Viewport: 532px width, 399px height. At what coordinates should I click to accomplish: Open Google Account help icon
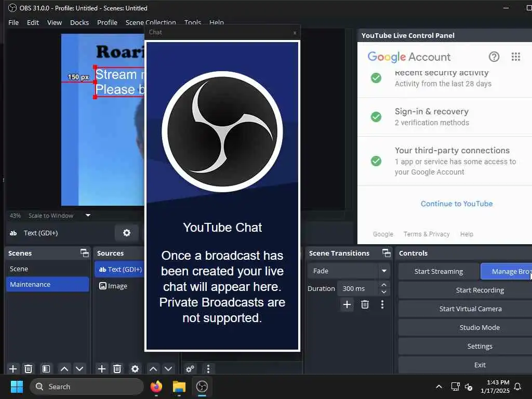point(494,57)
